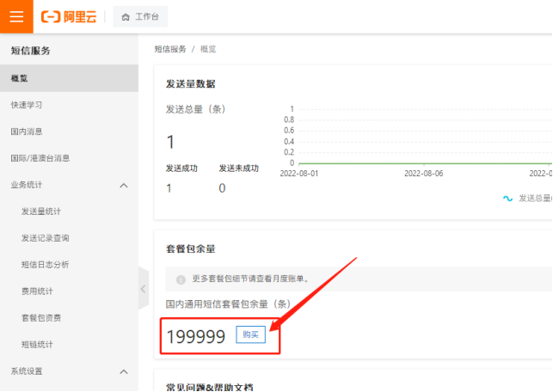Open 国际/港澳台消息 in sidebar
The height and width of the screenshot is (392, 553).
click(40, 158)
